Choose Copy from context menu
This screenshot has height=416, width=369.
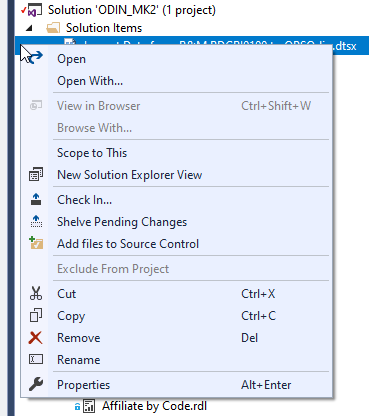tap(176, 316)
